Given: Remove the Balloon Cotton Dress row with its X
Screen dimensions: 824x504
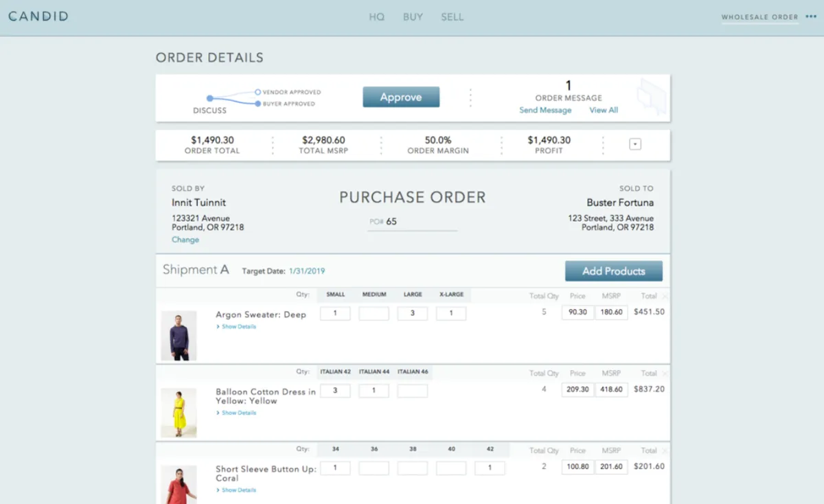Looking at the screenshot, I should (665, 374).
